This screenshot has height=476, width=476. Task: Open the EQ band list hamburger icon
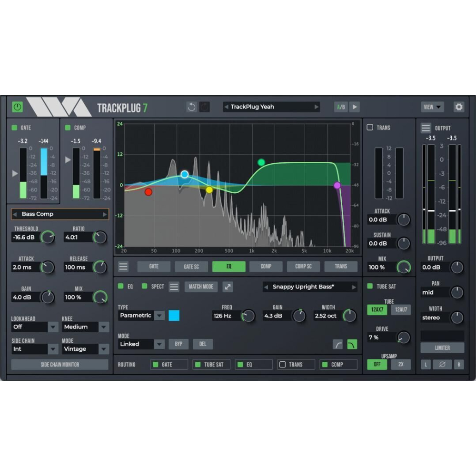click(173, 287)
